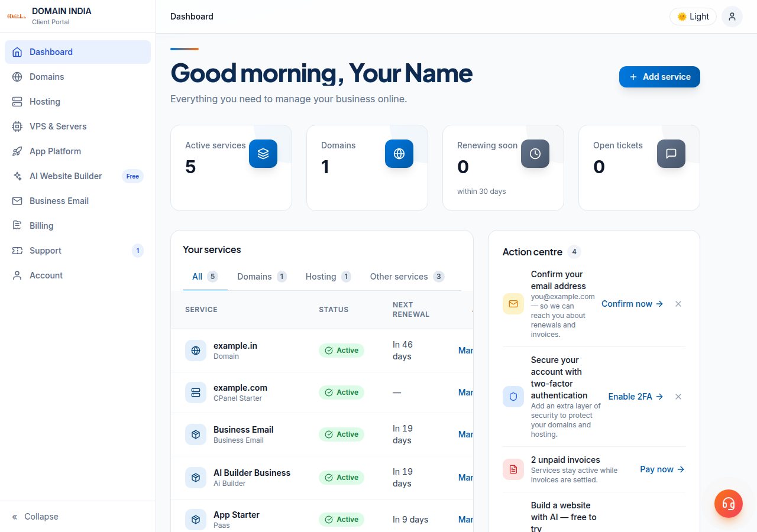Click the Action centre count badge 4
This screenshot has height=532, width=757.
pos(574,252)
